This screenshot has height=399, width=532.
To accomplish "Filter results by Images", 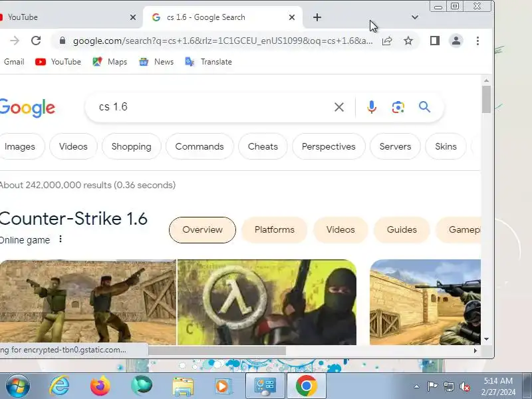I will (22, 146).
